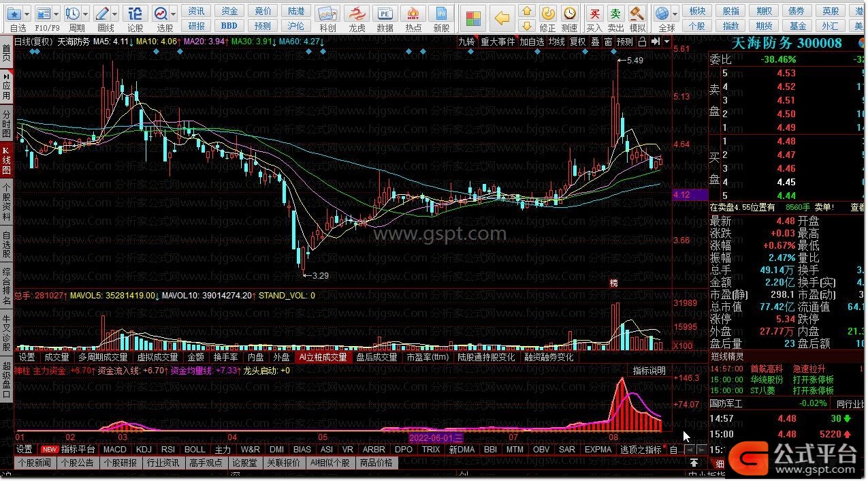
Task: Open the 数据 PE data icon
Action: point(385,14)
